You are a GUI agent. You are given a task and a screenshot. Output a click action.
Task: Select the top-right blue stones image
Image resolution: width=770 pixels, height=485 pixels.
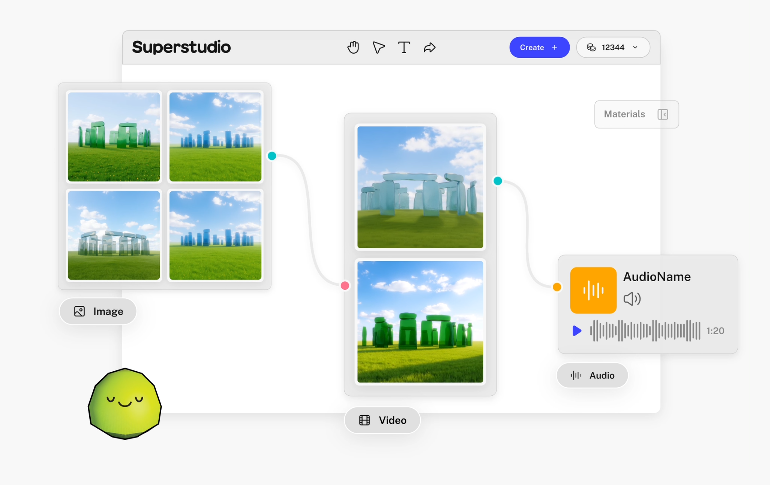pos(215,136)
